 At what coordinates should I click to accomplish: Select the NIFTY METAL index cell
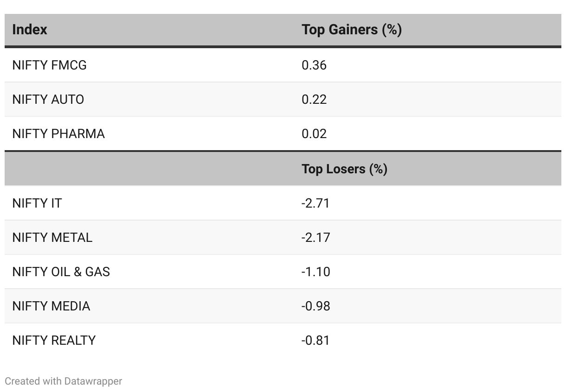click(52, 238)
